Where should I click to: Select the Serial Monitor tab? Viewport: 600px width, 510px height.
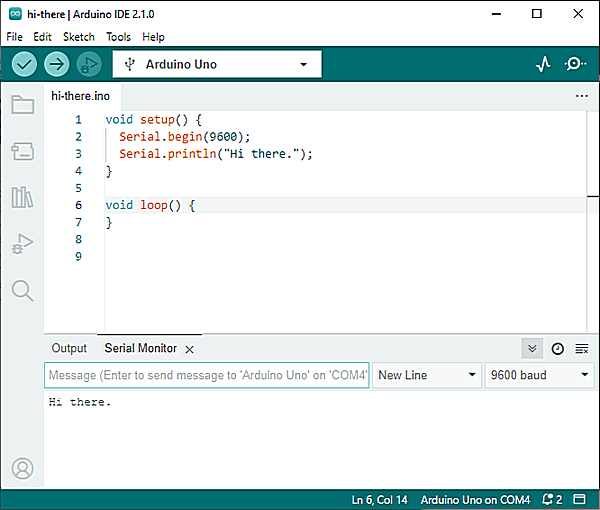coord(140,348)
